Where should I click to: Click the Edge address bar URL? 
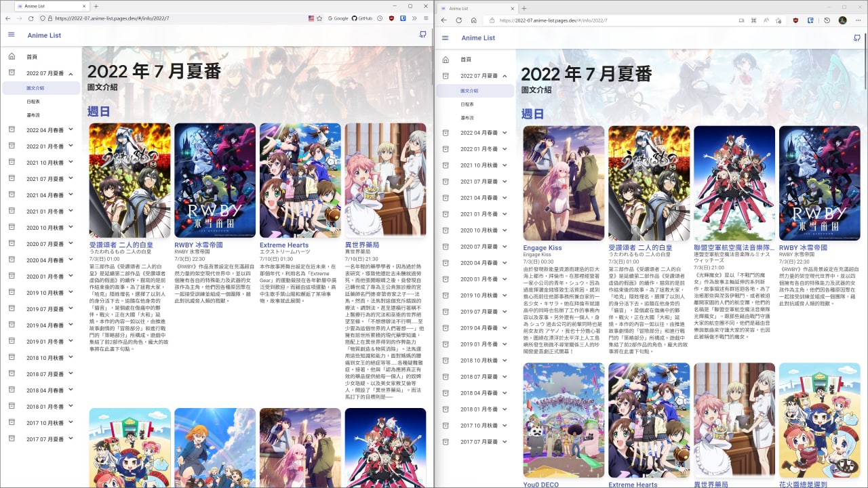tap(553, 20)
